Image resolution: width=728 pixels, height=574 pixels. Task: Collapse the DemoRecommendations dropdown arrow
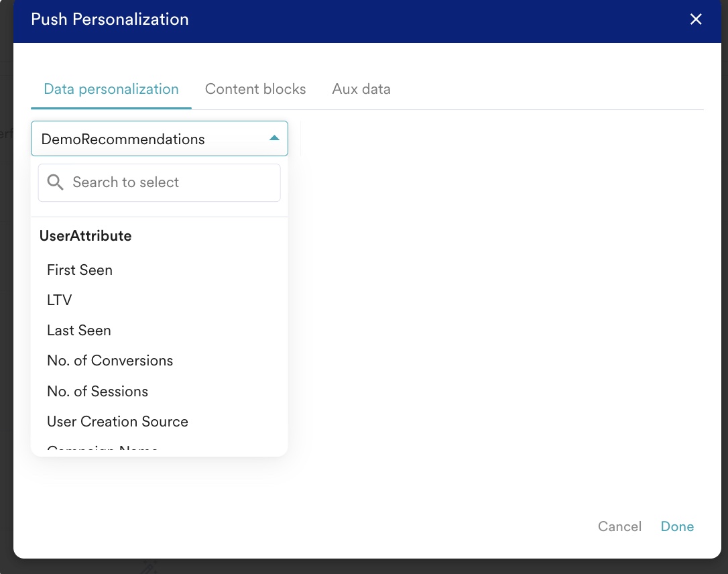tap(274, 138)
